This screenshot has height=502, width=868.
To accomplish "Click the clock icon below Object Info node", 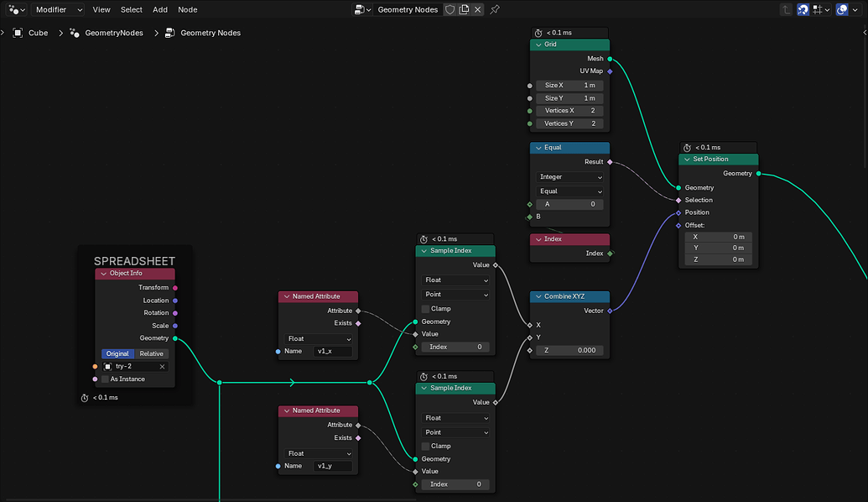I will (x=85, y=398).
